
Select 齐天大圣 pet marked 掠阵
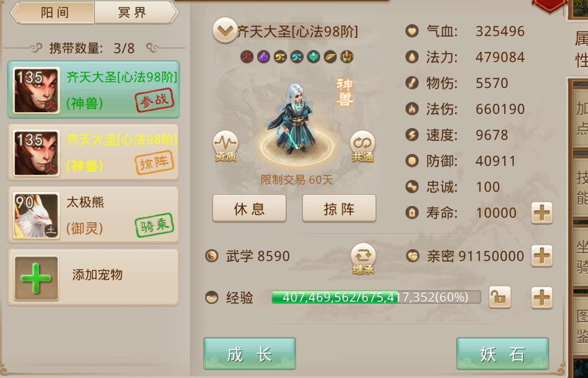(94, 152)
